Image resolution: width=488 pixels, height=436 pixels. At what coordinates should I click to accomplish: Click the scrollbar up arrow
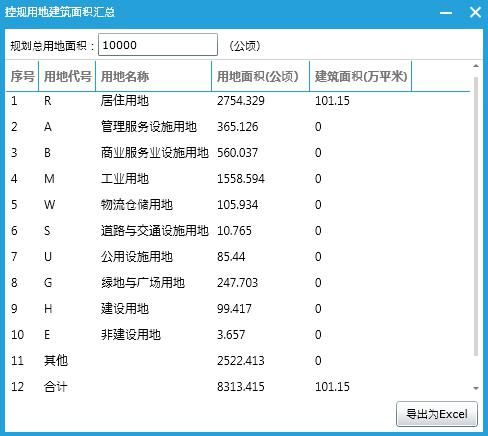(476, 66)
